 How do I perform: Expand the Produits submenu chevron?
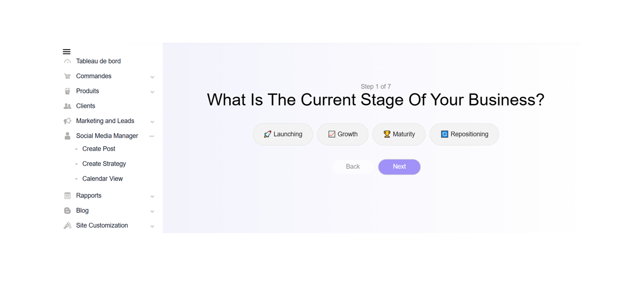152,92
